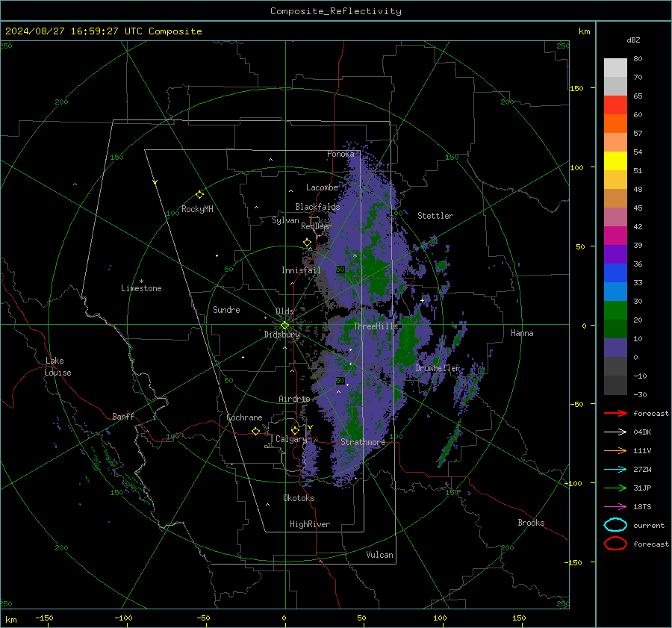Click the Stettler town label

pos(435,216)
